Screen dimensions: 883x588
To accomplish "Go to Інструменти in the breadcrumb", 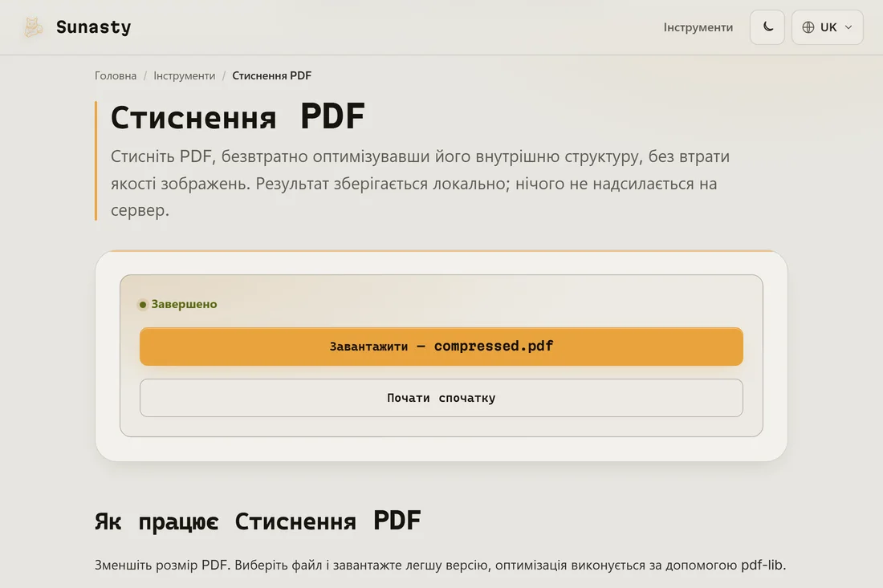I will click(184, 75).
